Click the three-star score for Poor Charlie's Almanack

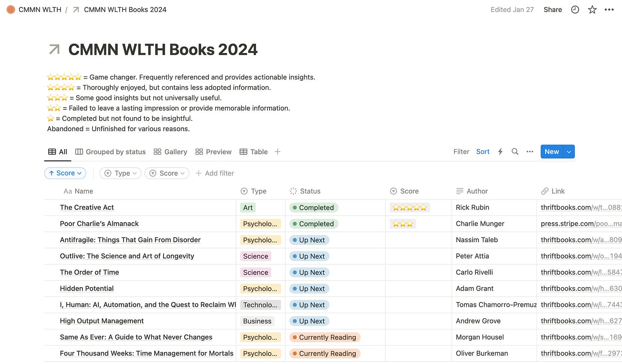pos(403,224)
